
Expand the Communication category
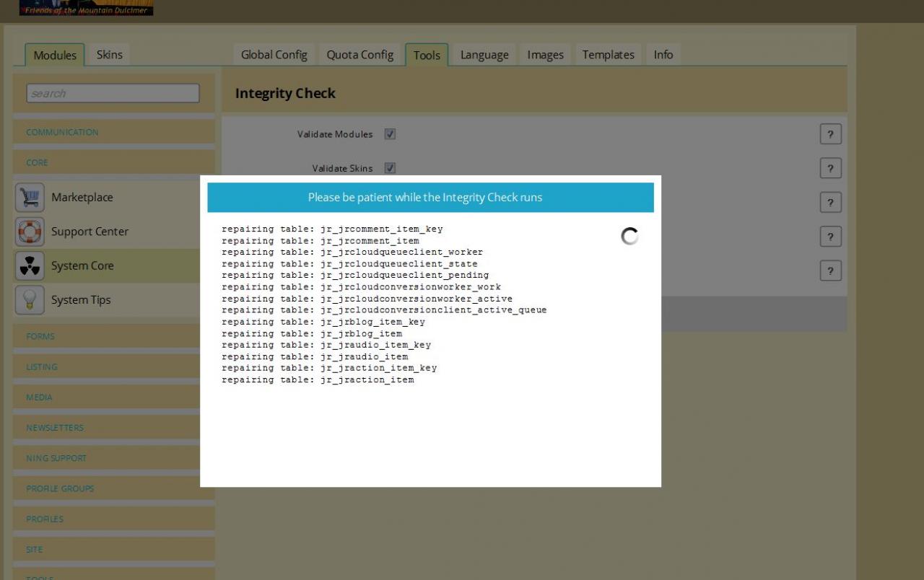[x=62, y=132]
